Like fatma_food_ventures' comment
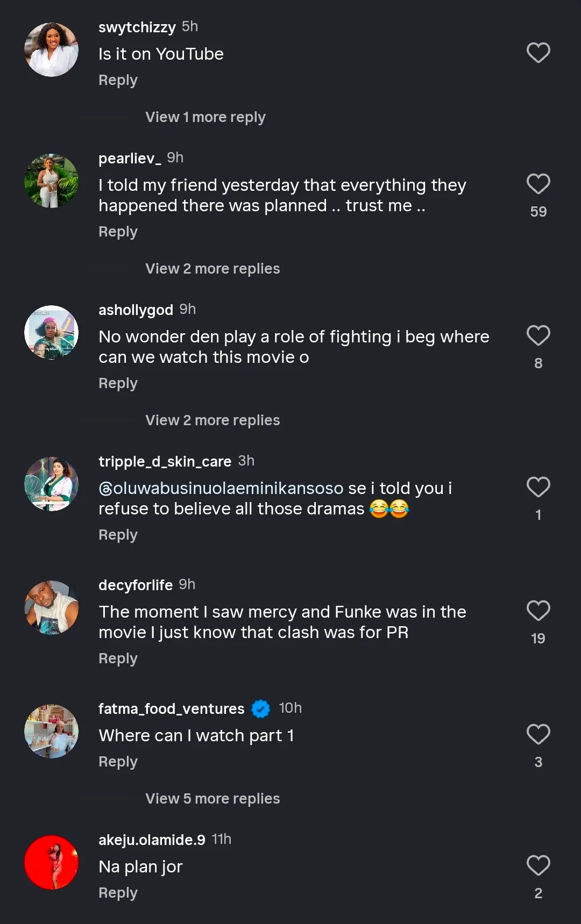The height and width of the screenshot is (924, 581). click(538, 734)
